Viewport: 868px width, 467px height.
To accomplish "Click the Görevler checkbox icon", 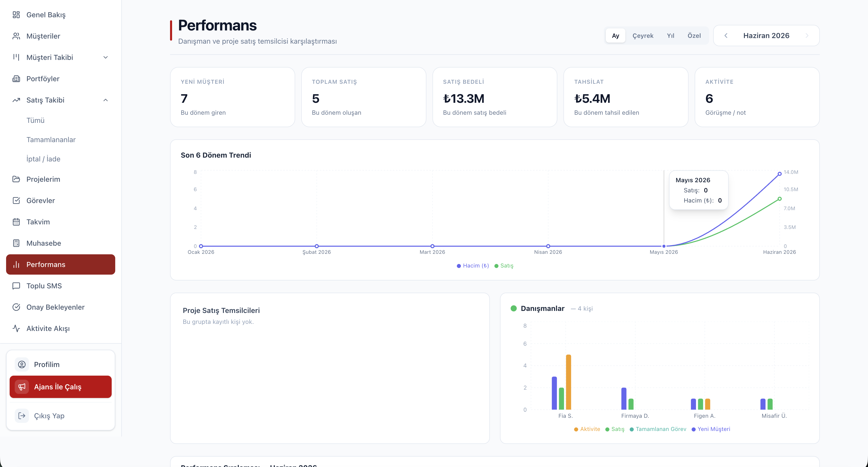I will point(16,201).
